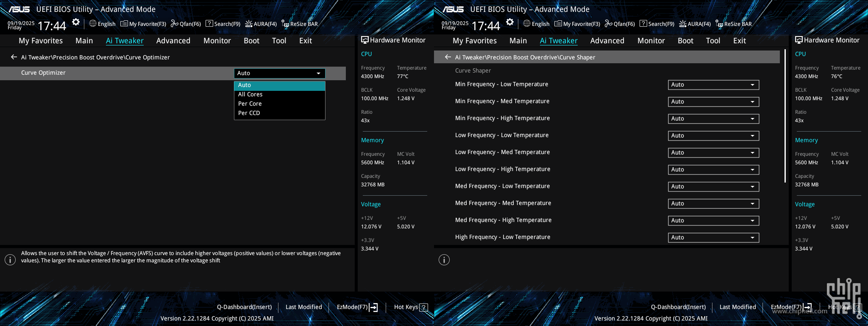Open Min Frequency - Low Temperature dropdown
The height and width of the screenshot is (326, 868).
click(714, 85)
